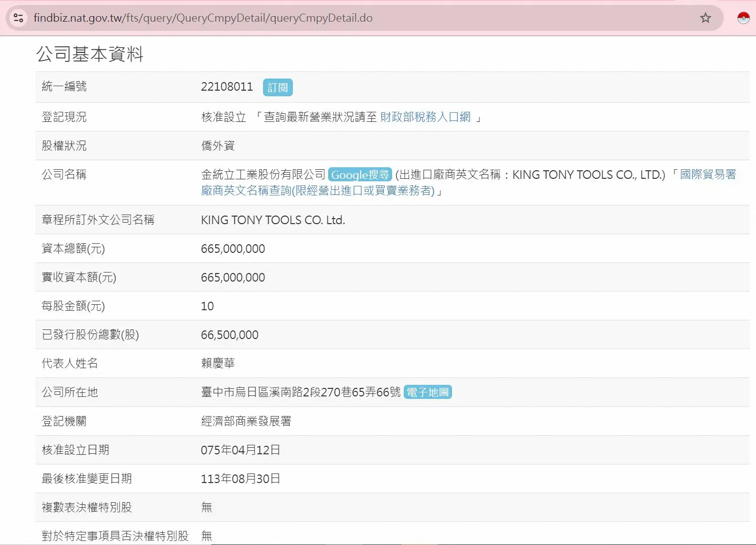This screenshot has height=545, width=756.
Task: Select the 核准設立 status text
Action: [x=224, y=117]
